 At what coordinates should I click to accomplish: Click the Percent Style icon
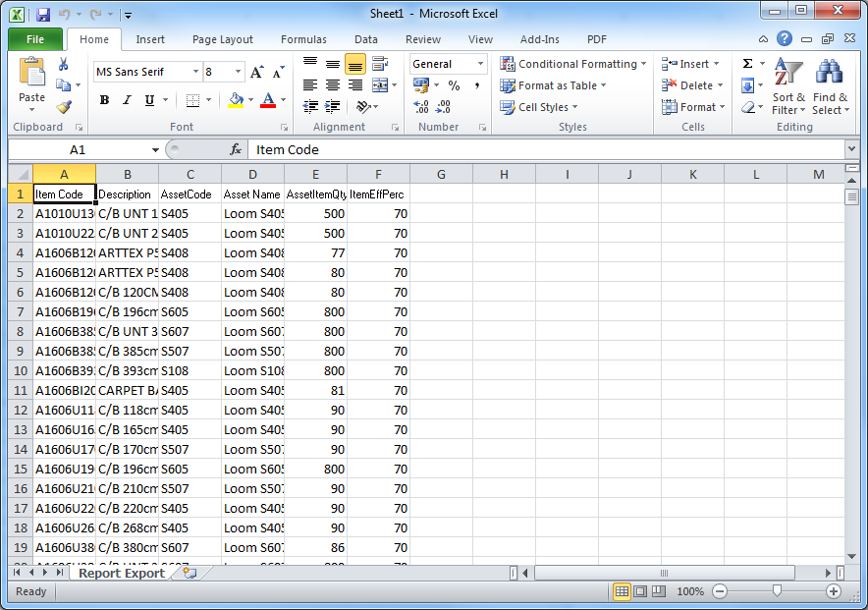click(x=454, y=85)
